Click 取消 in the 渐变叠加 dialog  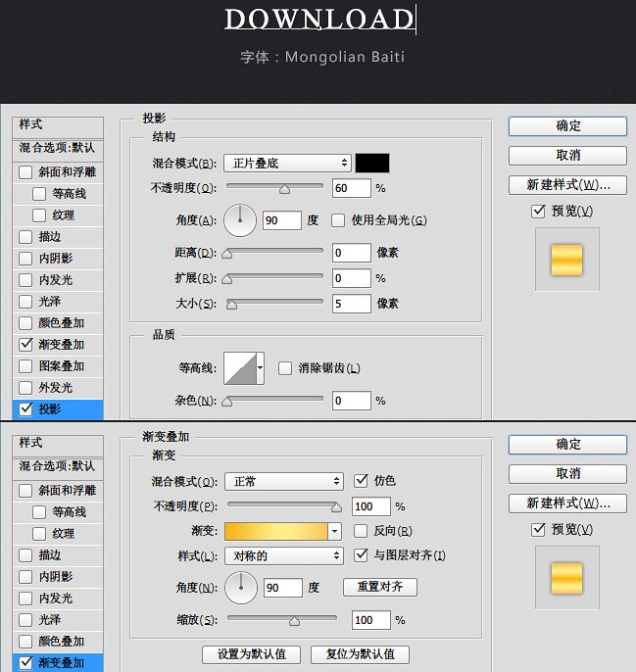pyautogui.click(x=567, y=474)
